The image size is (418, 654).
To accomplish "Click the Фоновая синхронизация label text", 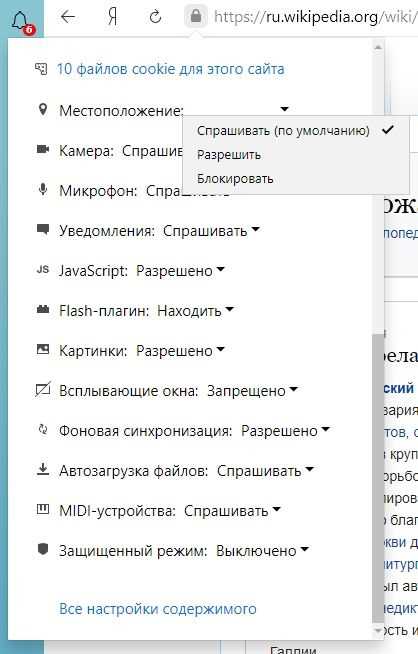I will [146, 431].
